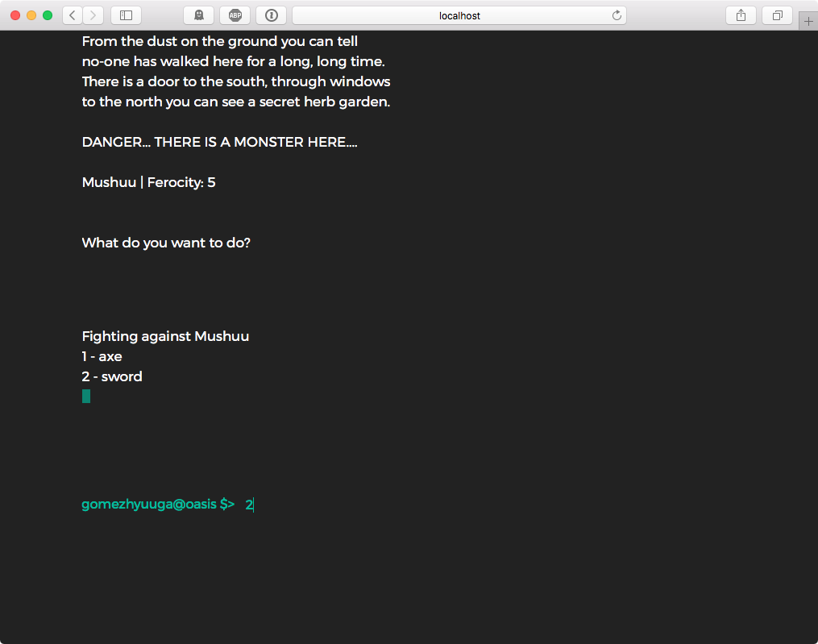Click the '2 - sword' weapon option

[112, 376]
